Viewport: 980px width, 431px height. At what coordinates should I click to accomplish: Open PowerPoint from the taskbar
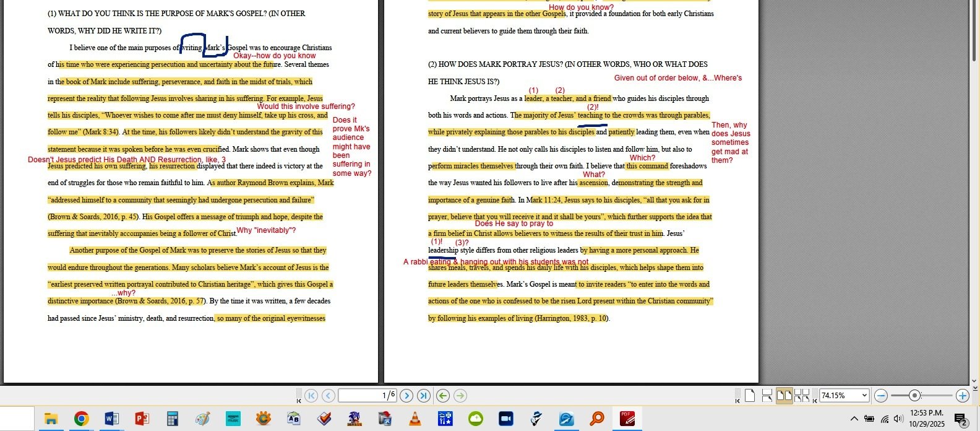click(x=142, y=419)
